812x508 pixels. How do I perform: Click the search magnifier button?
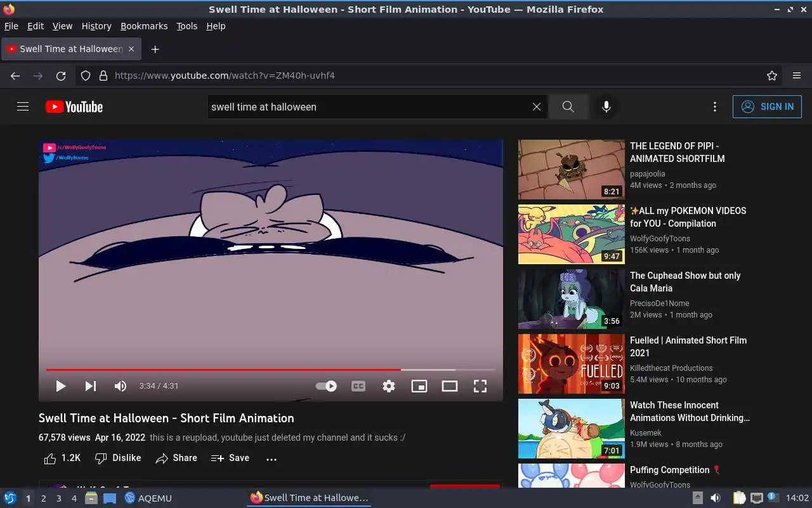coord(568,107)
